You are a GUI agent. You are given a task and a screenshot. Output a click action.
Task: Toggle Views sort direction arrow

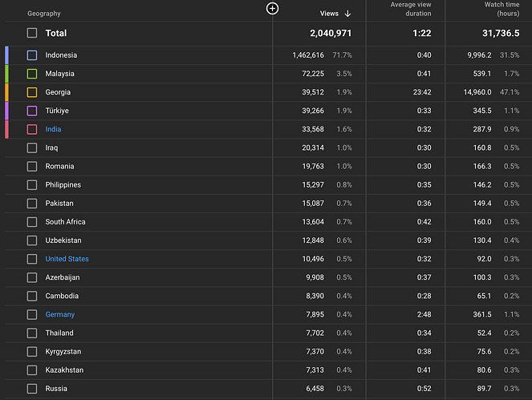(347, 14)
